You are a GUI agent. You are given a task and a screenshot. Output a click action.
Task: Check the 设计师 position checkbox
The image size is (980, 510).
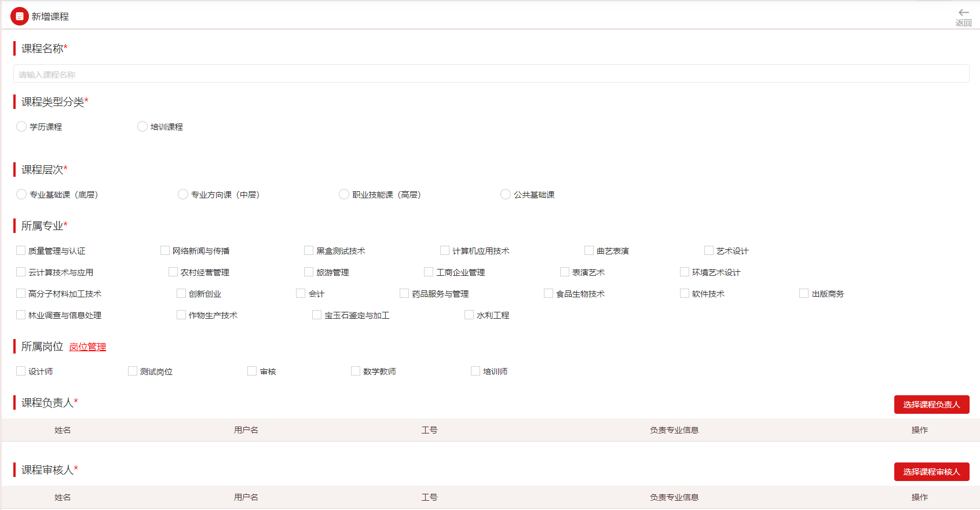[x=21, y=371]
